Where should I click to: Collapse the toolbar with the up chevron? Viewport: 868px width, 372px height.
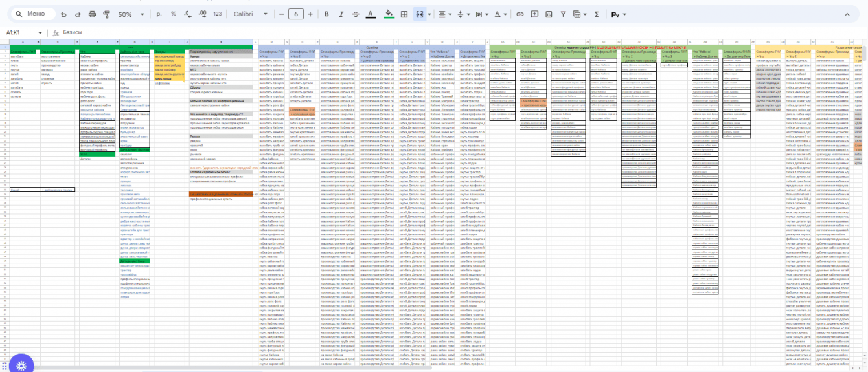[847, 14]
